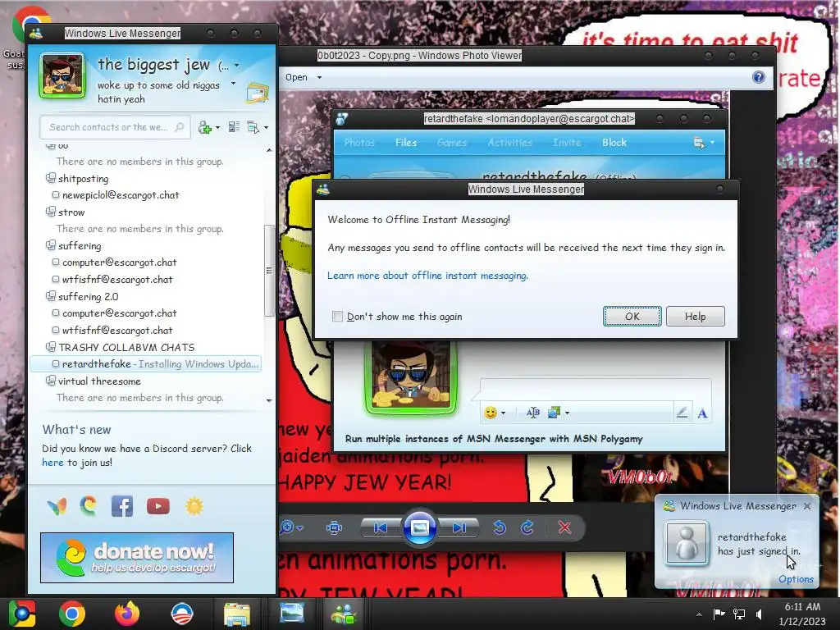Show hidden system tray icons arrow
840x630 pixels.
tap(699, 614)
